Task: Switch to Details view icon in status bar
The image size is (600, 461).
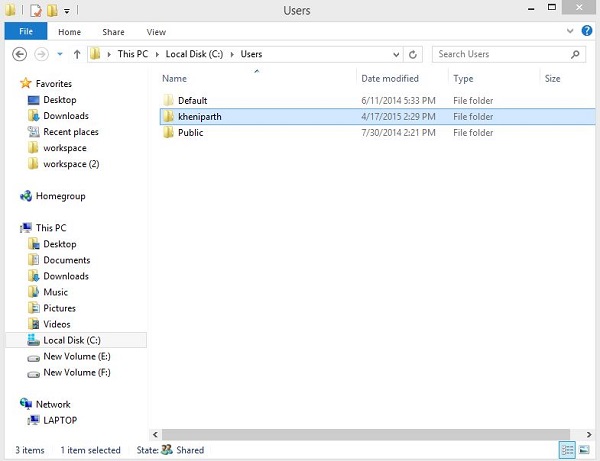Action: [567, 450]
